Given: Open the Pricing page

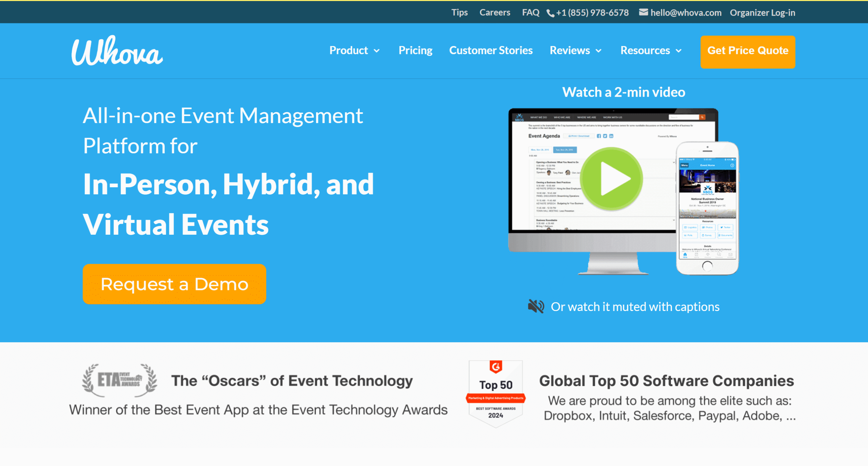Looking at the screenshot, I should point(415,51).
